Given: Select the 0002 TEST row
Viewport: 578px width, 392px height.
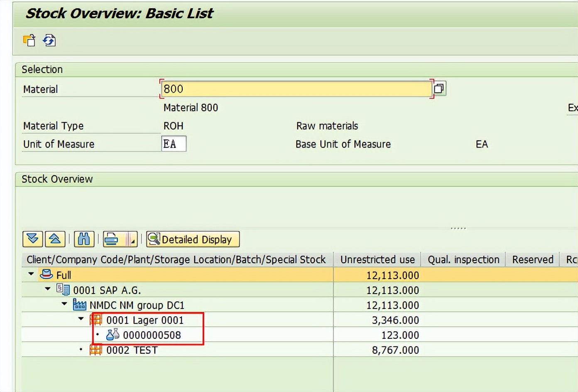Looking at the screenshot, I should coord(132,350).
